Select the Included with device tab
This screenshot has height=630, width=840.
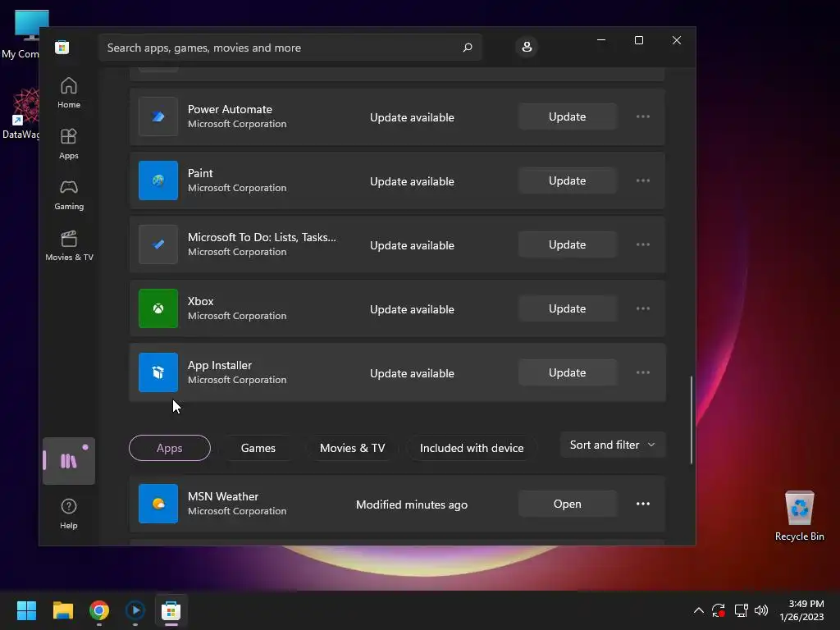[472, 448]
